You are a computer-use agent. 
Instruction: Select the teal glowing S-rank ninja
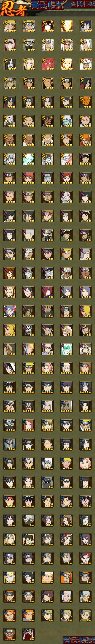coord(29,159)
